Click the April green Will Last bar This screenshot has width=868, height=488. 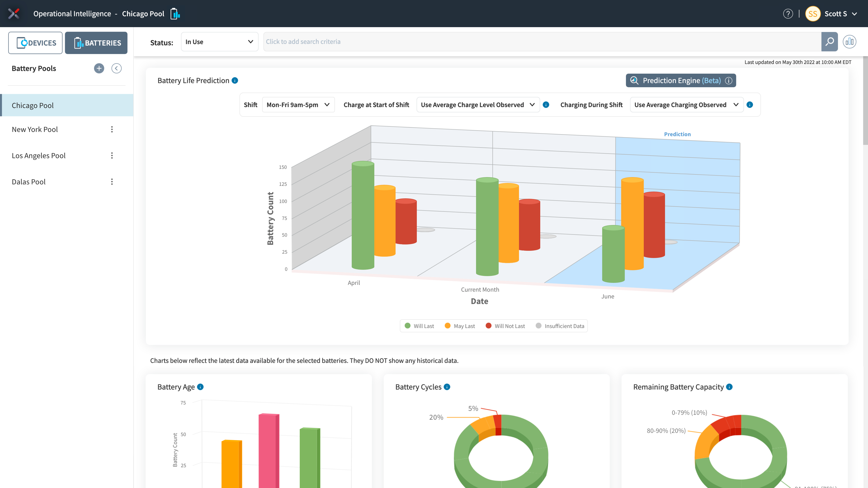pyautogui.click(x=363, y=216)
